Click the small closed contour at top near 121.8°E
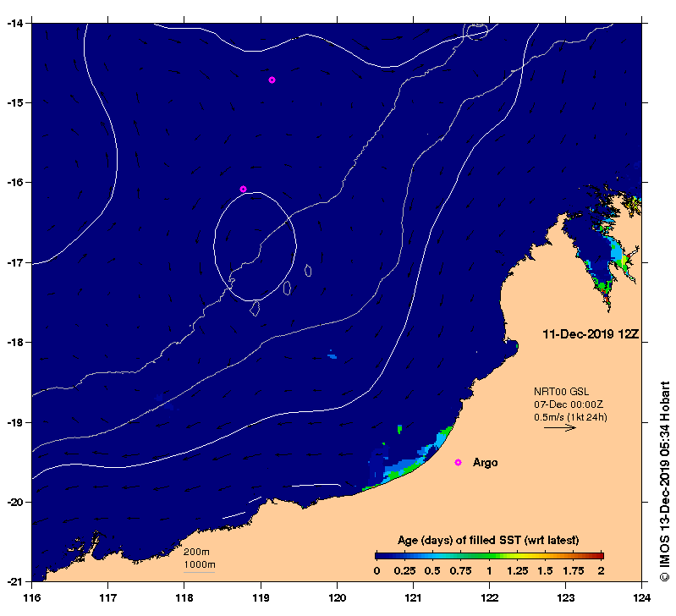The height and width of the screenshot is (616, 676). [476, 31]
